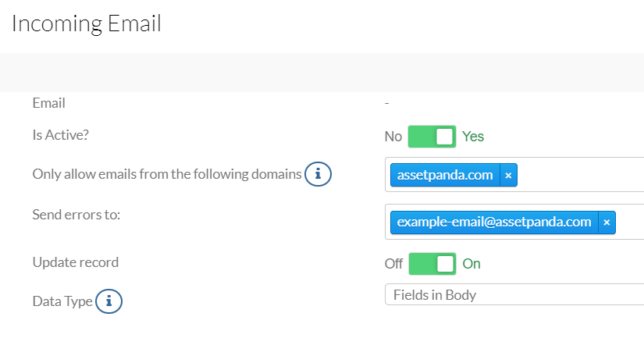Image resolution: width=644 pixels, height=356 pixels.
Task: Click the Yes label beside Is Active switch
Action: point(473,137)
